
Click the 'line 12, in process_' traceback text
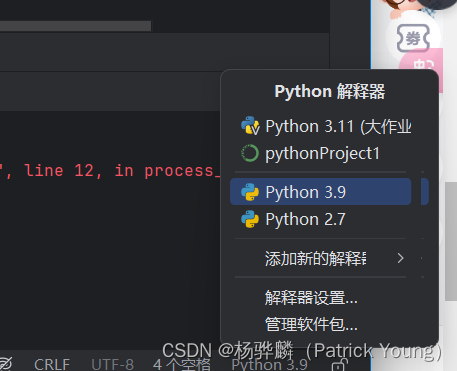[x=122, y=171]
